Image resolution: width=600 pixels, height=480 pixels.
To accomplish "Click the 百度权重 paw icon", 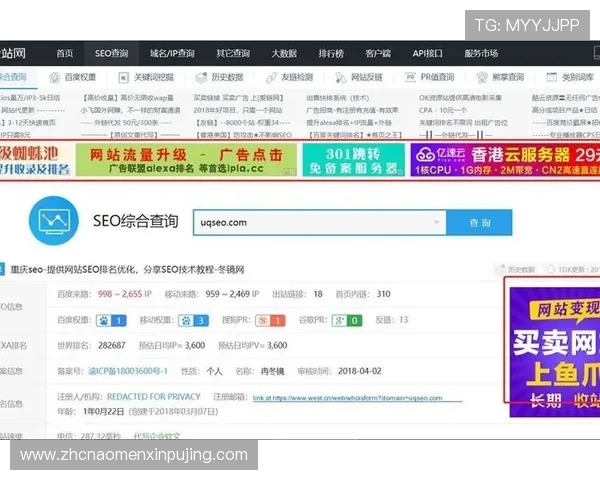I will (x=55, y=78).
